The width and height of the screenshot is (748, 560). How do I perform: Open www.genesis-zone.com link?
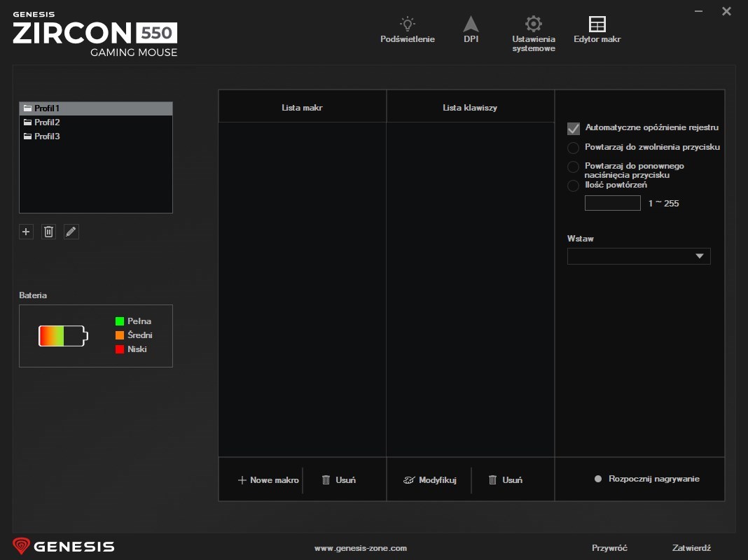[x=361, y=548]
